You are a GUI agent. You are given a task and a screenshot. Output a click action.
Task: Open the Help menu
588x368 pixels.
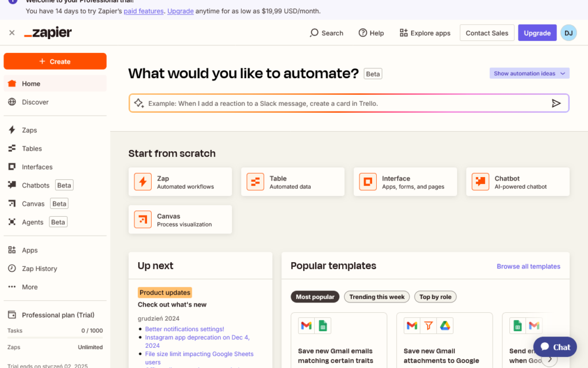click(x=372, y=33)
